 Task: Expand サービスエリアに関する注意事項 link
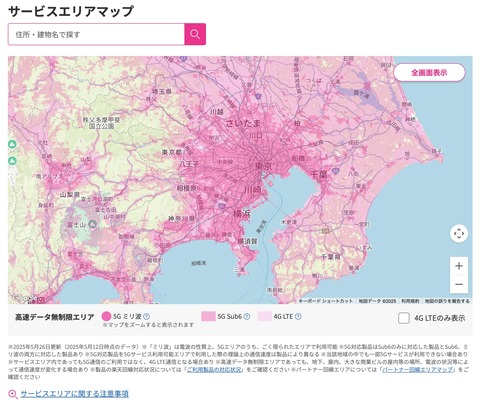(74, 394)
